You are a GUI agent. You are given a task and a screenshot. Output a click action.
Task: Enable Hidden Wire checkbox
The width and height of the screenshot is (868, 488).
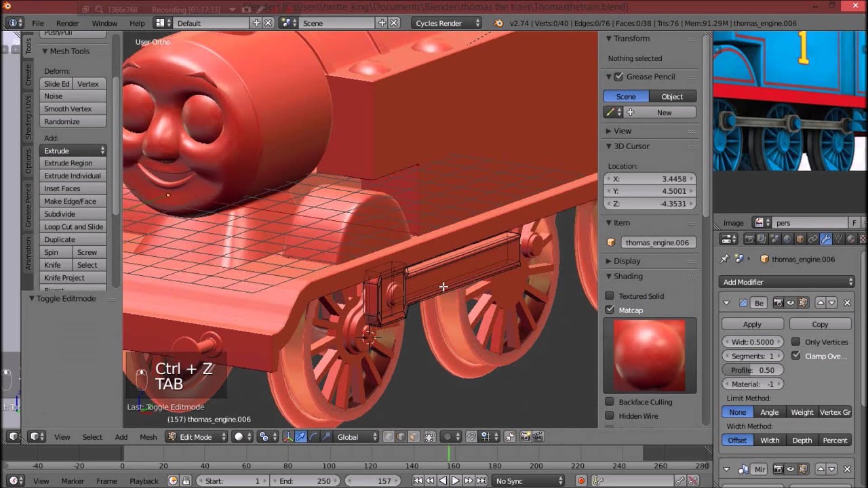(x=610, y=415)
